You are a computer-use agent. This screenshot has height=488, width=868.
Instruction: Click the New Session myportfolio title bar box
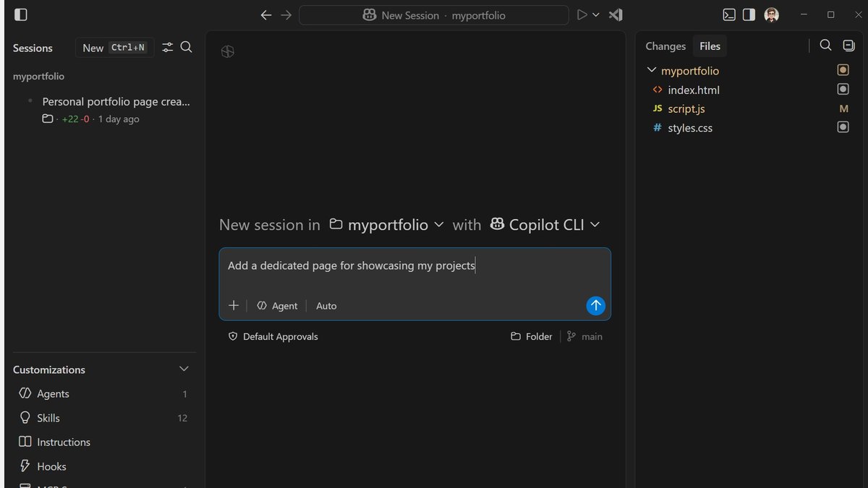434,15
